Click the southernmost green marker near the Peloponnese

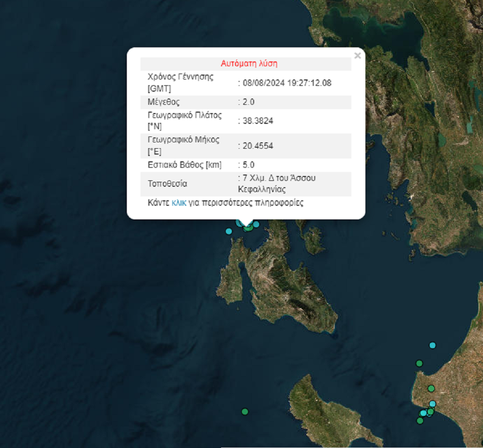(x=420, y=421)
